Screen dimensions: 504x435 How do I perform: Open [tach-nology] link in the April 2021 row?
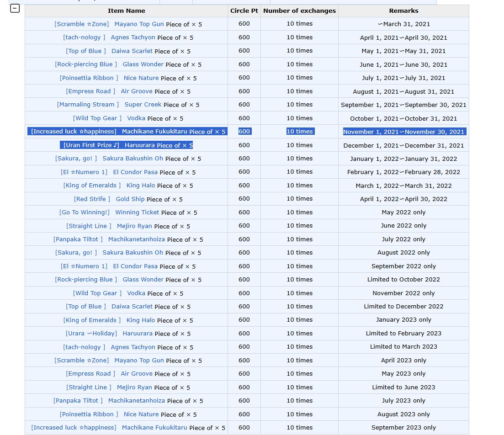point(84,37)
